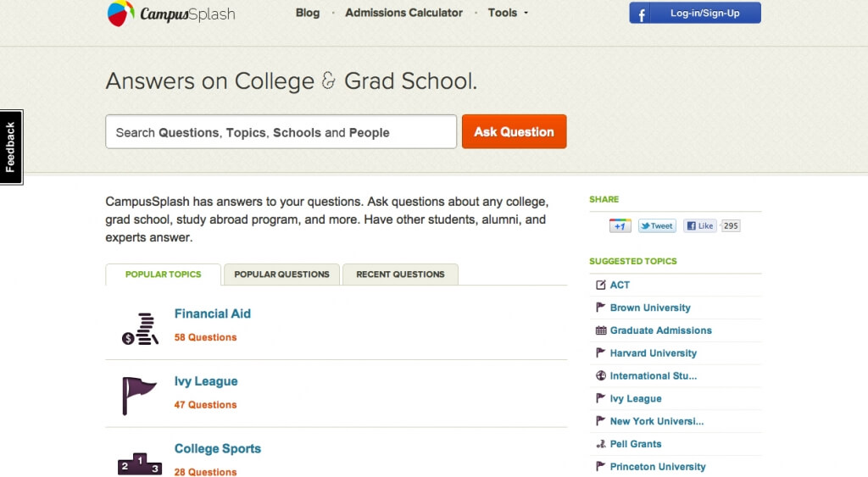The image size is (868, 477).
Task: Open the Financial Aid topic link
Action: 213,313
